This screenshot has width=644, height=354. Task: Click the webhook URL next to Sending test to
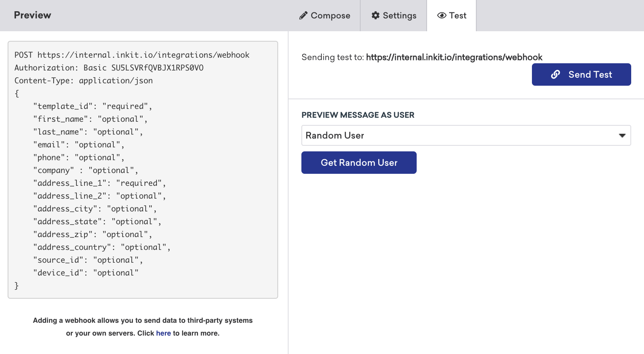(454, 57)
